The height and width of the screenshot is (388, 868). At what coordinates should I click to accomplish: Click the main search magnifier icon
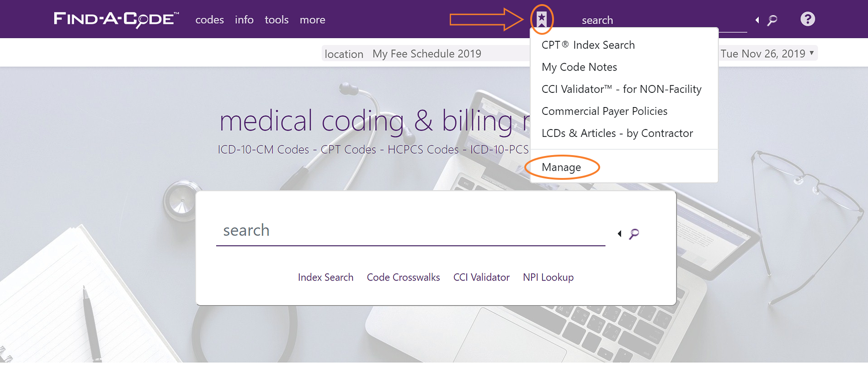[634, 234]
